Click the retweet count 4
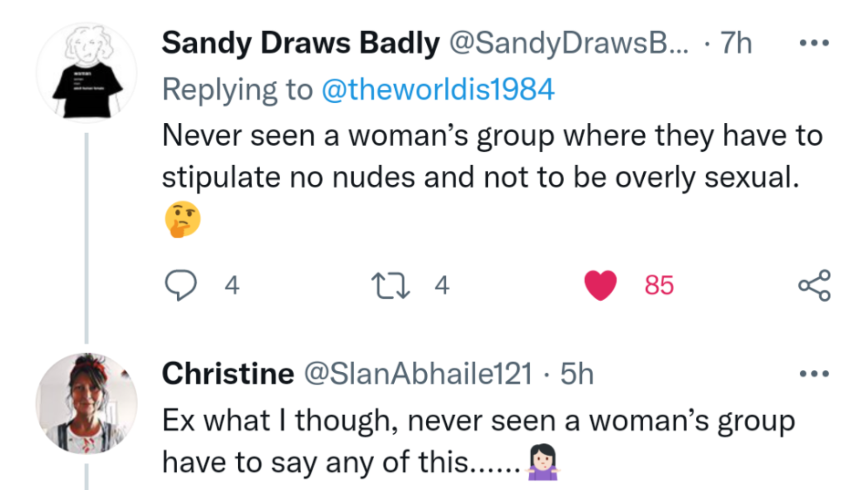The image size is (868, 490). point(442,285)
